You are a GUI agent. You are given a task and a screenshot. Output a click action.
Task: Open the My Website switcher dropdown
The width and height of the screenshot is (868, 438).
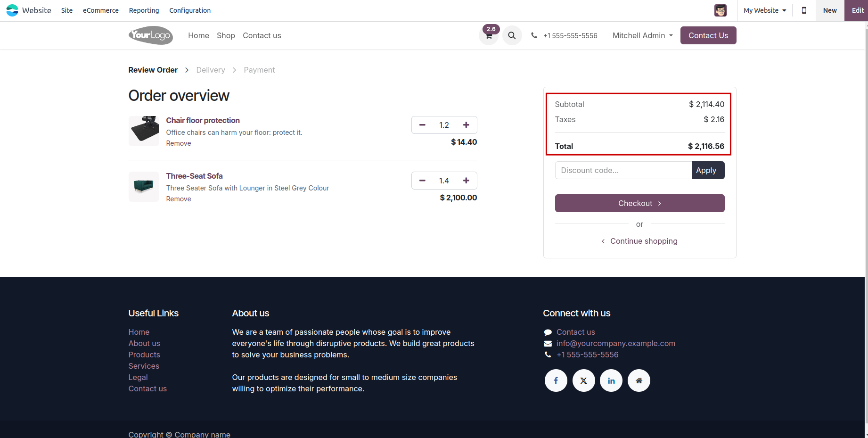click(x=764, y=10)
